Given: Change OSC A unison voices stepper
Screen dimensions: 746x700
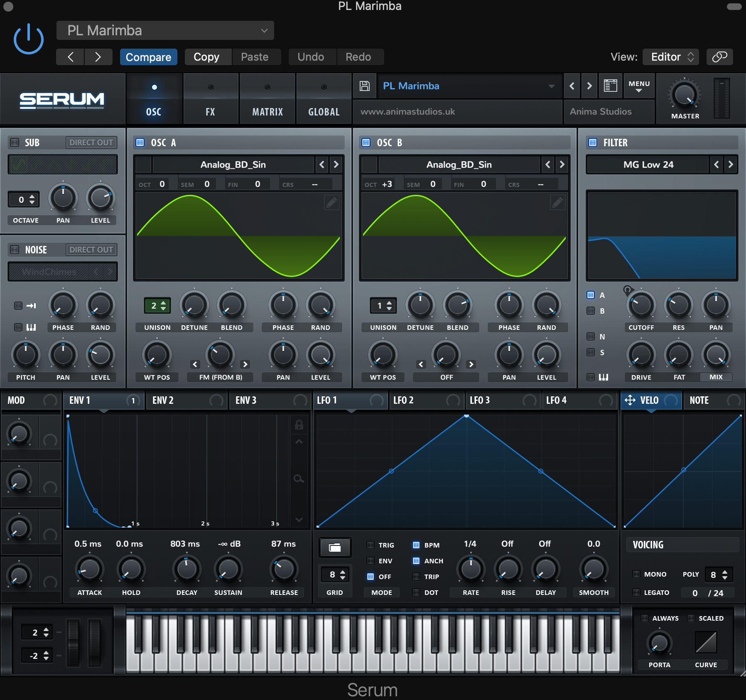Looking at the screenshot, I should (x=157, y=306).
